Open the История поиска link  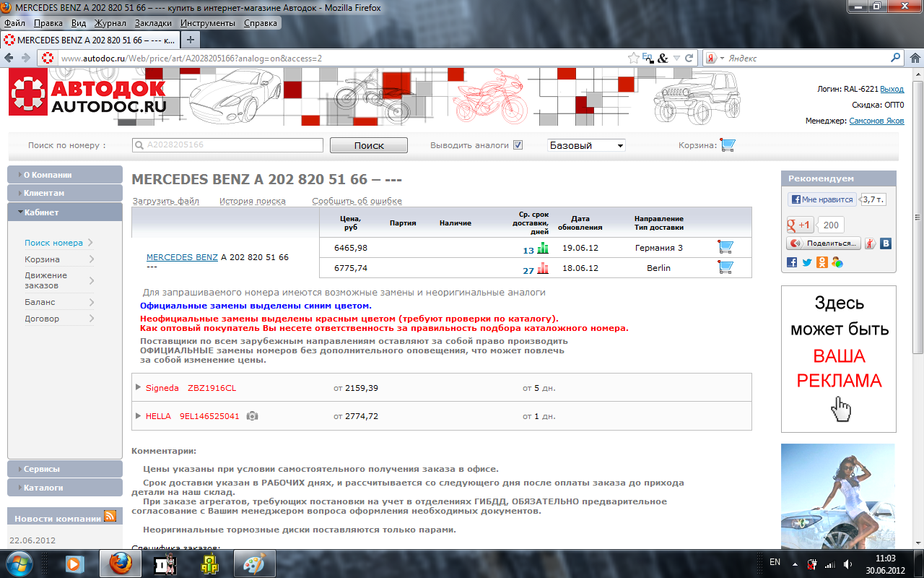point(253,201)
